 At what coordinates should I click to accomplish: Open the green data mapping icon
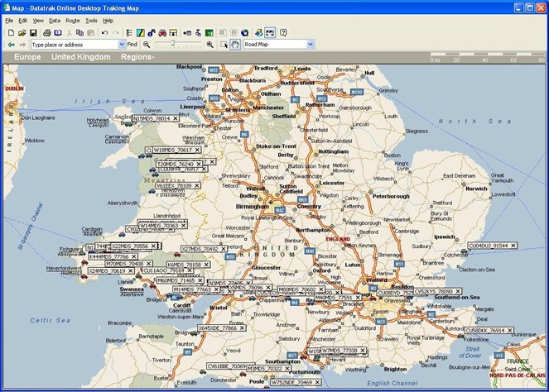tap(209, 33)
